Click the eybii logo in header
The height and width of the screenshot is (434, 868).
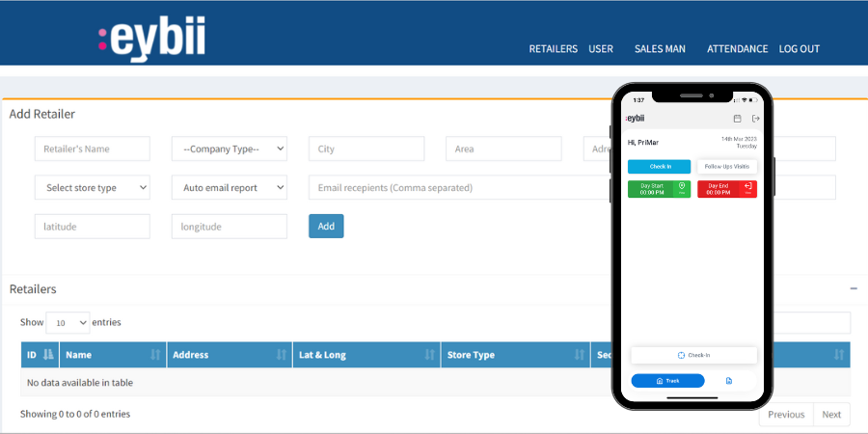pos(151,39)
